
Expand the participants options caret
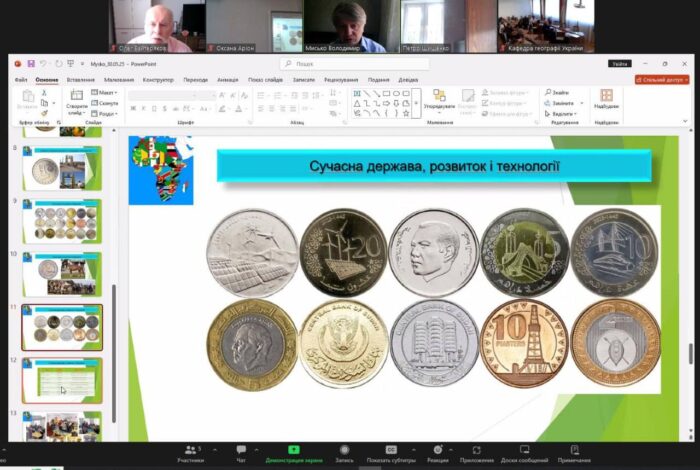pyautogui.click(x=204, y=449)
